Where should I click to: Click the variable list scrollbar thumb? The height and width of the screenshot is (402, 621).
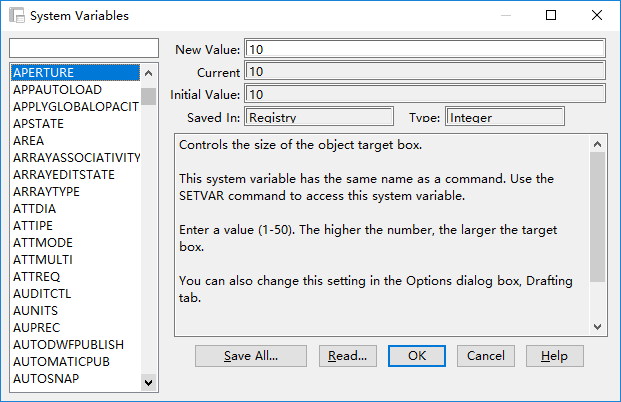point(148,96)
